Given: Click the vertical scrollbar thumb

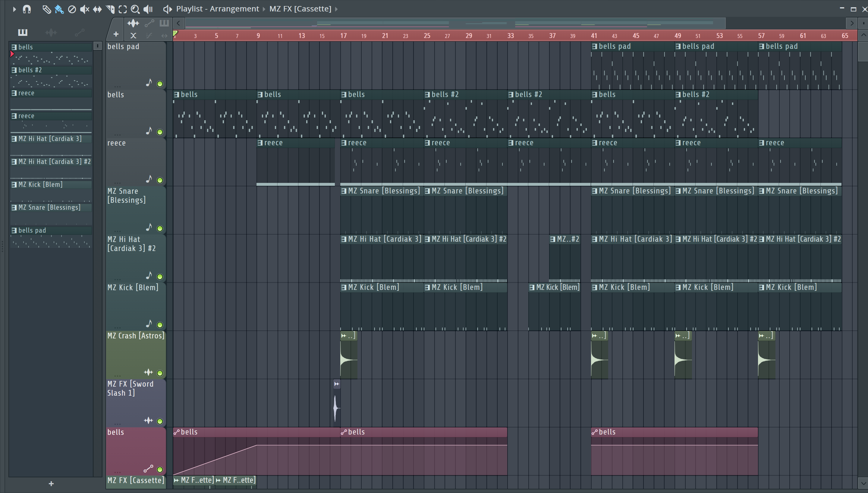Looking at the screenshot, I should pyautogui.click(x=863, y=52).
